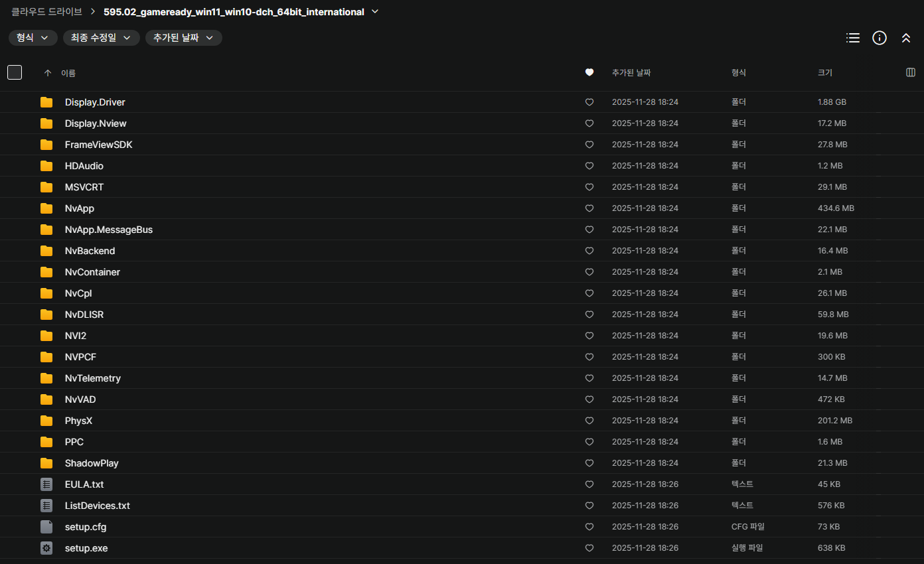
Task: Click the MSVCRT folder icon
Action: 46,187
